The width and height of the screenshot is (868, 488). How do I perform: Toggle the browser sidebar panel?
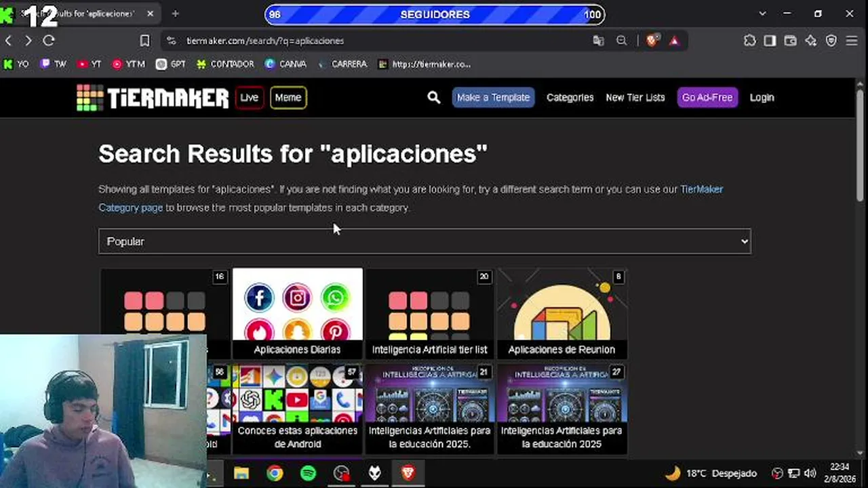770,41
